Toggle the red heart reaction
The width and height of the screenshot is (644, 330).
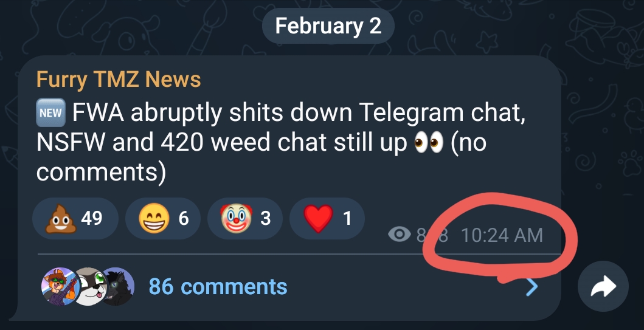pyautogui.click(x=327, y=219)
